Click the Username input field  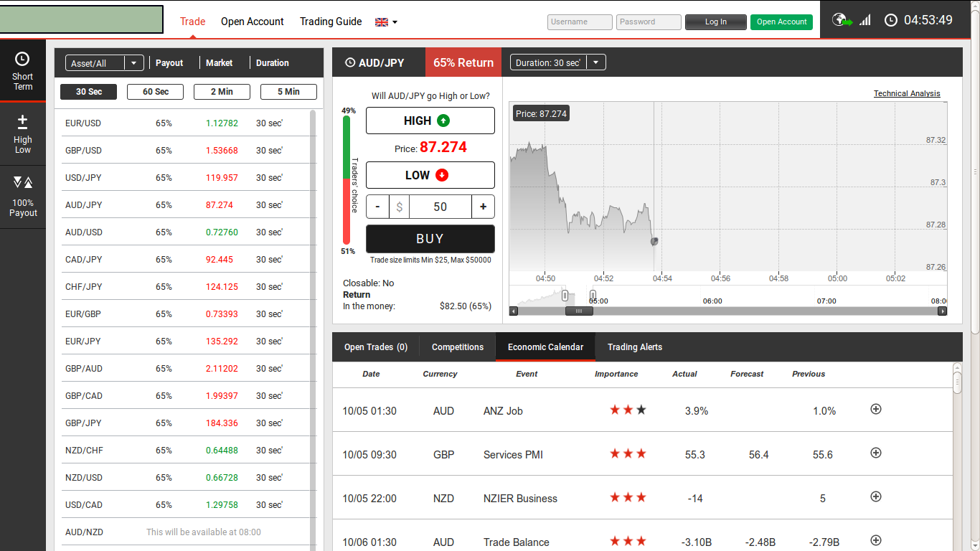tap(580, 22)
